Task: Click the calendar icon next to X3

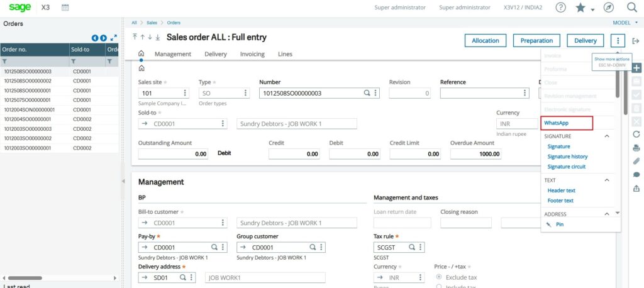Action: pos(65,8)
